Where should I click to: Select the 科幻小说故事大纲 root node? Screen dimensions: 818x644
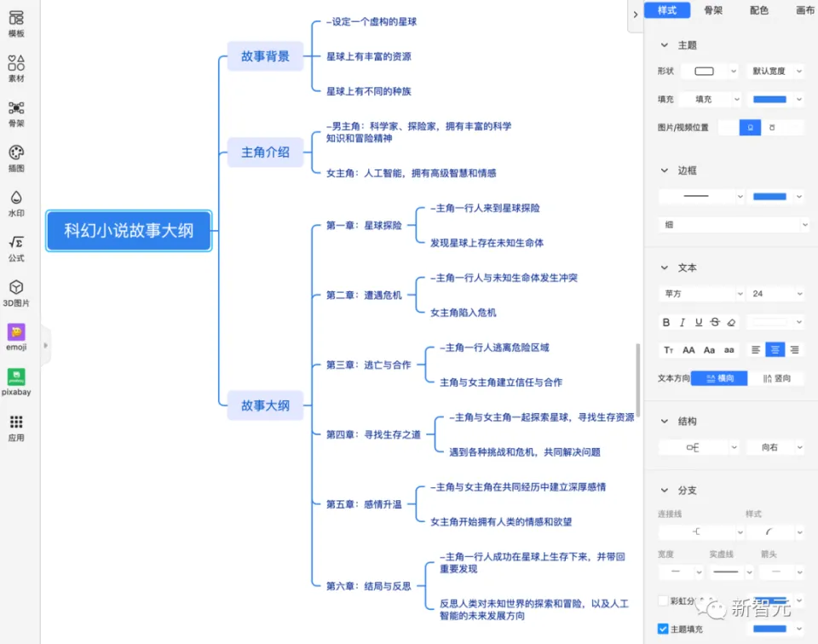129,230
